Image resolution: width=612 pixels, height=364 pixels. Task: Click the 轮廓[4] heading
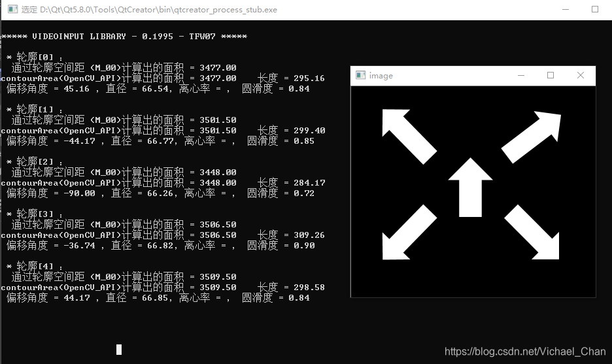(34, 266)
